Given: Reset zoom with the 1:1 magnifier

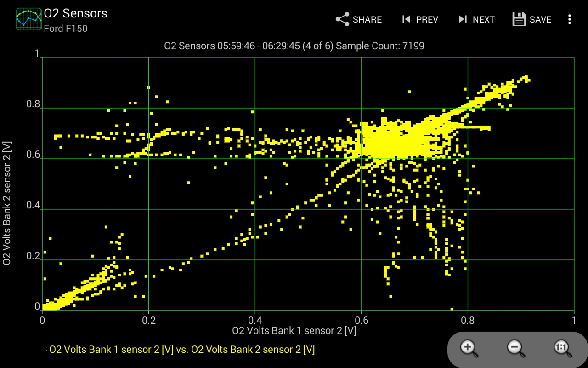Looking at the screenshot, I should (562, 348).
